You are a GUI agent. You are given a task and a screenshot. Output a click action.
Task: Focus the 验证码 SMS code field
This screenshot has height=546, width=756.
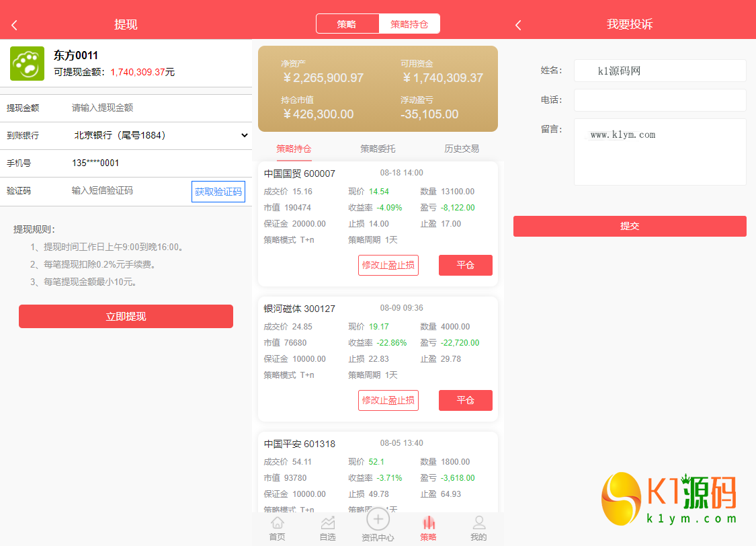pos(128,191)
